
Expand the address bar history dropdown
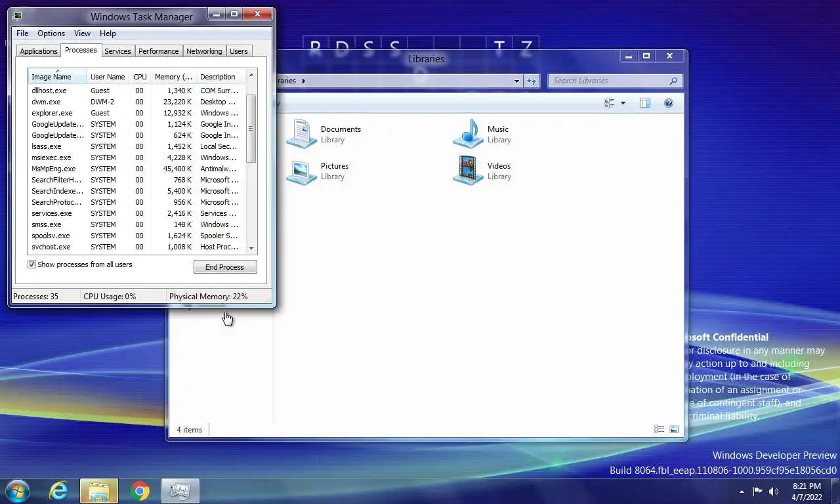tap(517, 81)
